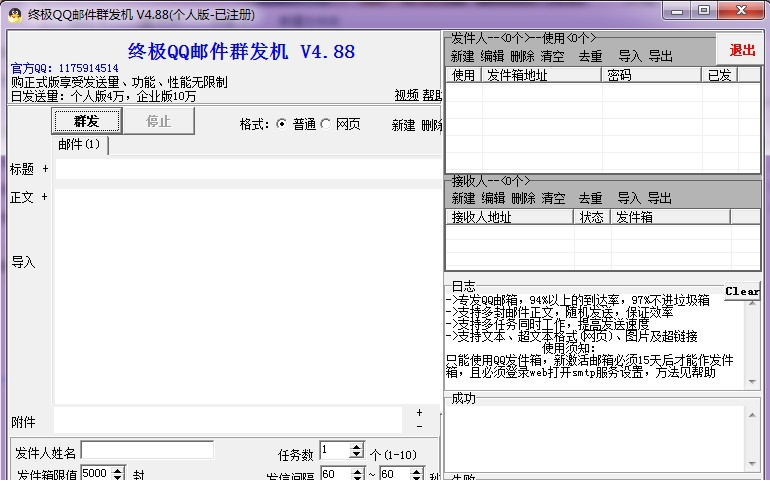Click the 停止 stop button
Screen dimensions: 770x499
click(x=159, y=121)
